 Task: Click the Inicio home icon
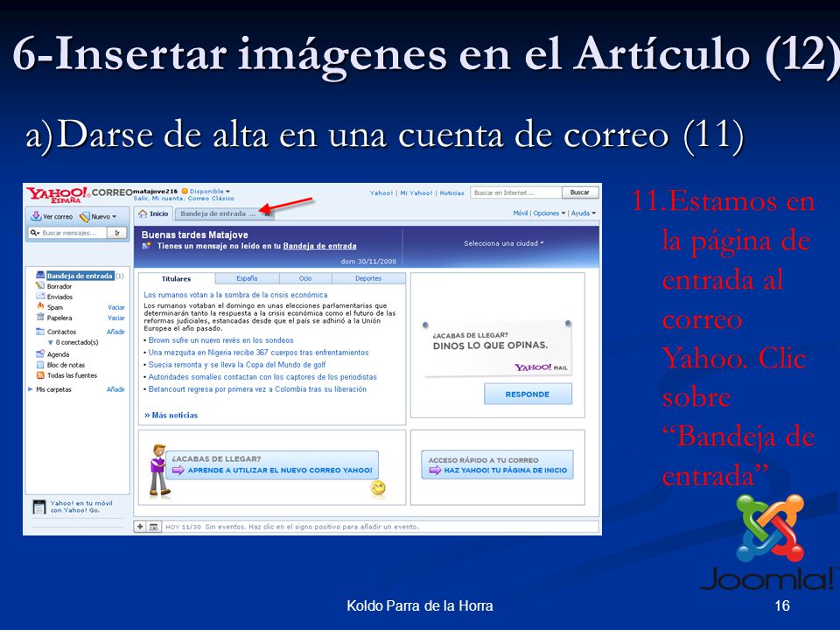pyautogui.click(x=143, y=213)
